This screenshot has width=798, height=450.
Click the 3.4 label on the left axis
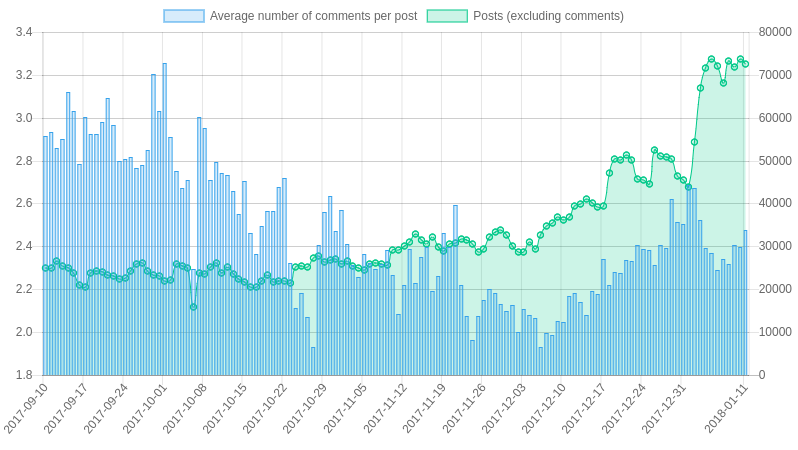(x=24, y=32)
